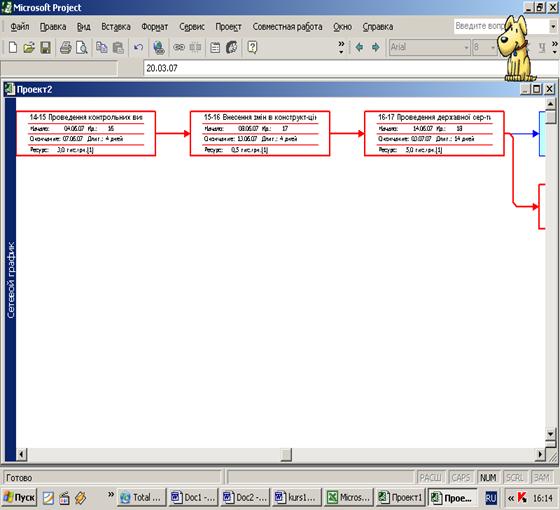Screen dimensions: 560x510
Task: Save the project with the diskette icon
Action: [x=45, y=48]
